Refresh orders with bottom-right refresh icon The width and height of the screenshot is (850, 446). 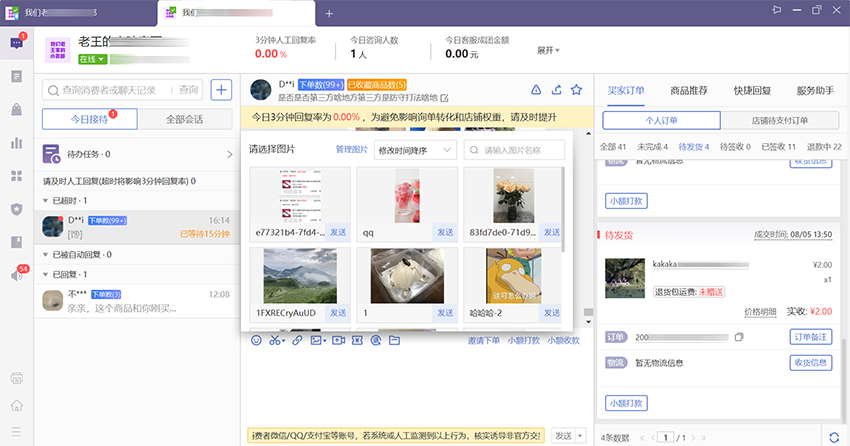pos(834,437)
